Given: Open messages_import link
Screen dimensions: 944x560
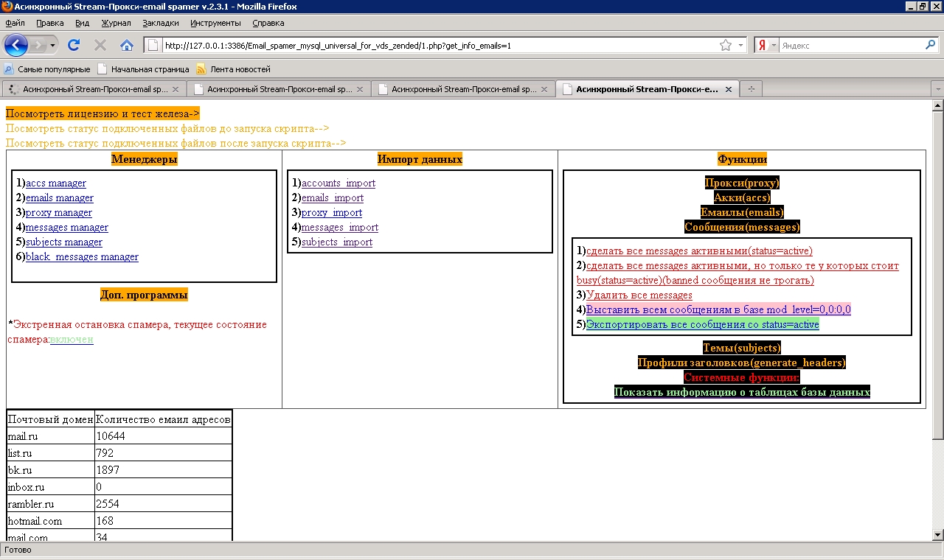Looking at the screenshot, I should 340,227.
